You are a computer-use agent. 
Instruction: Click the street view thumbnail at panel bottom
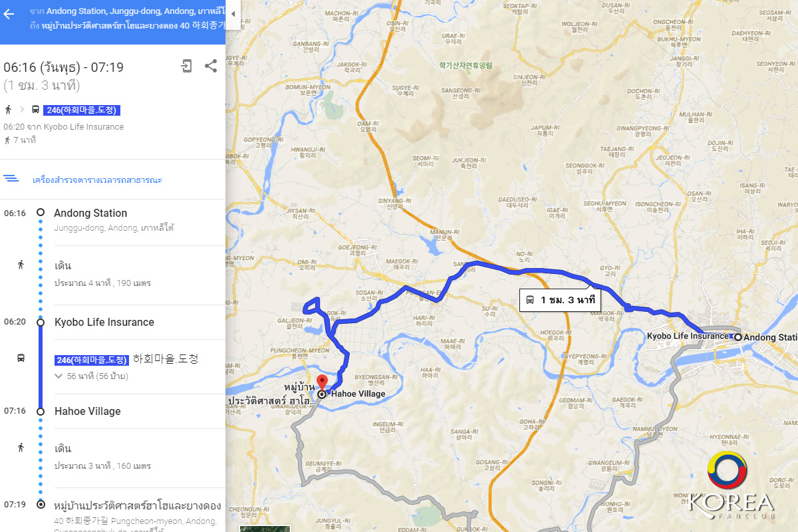pos(265,529)
